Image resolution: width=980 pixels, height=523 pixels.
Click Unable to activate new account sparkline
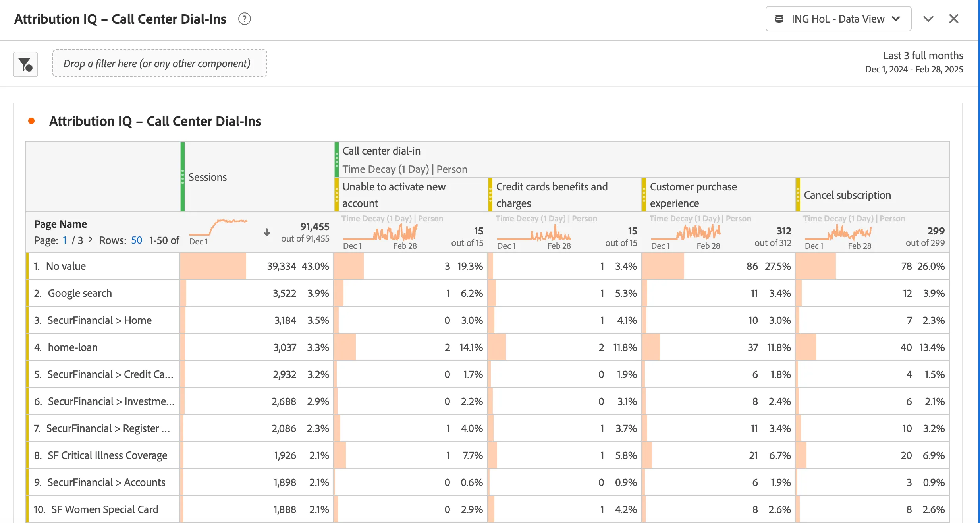pos(380,232)
